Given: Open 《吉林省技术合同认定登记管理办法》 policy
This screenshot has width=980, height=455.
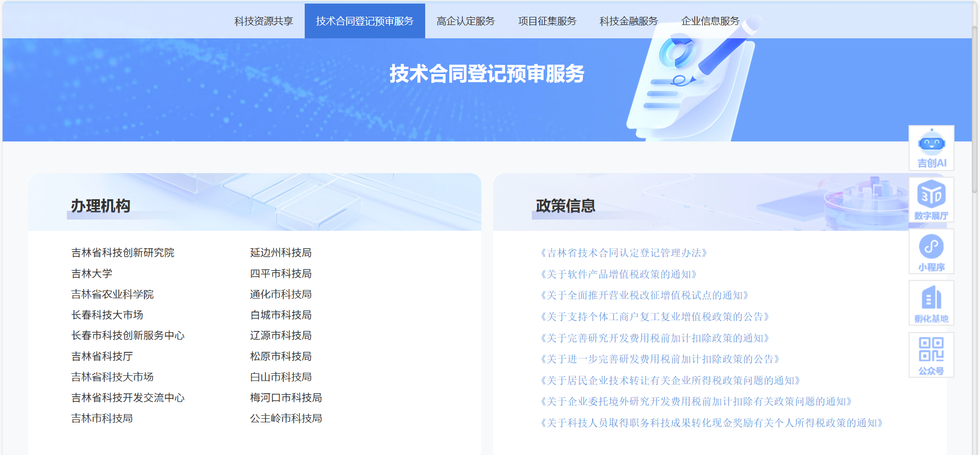Looking at the screenshot, I should pyautogui.click(x=624, y=253).
